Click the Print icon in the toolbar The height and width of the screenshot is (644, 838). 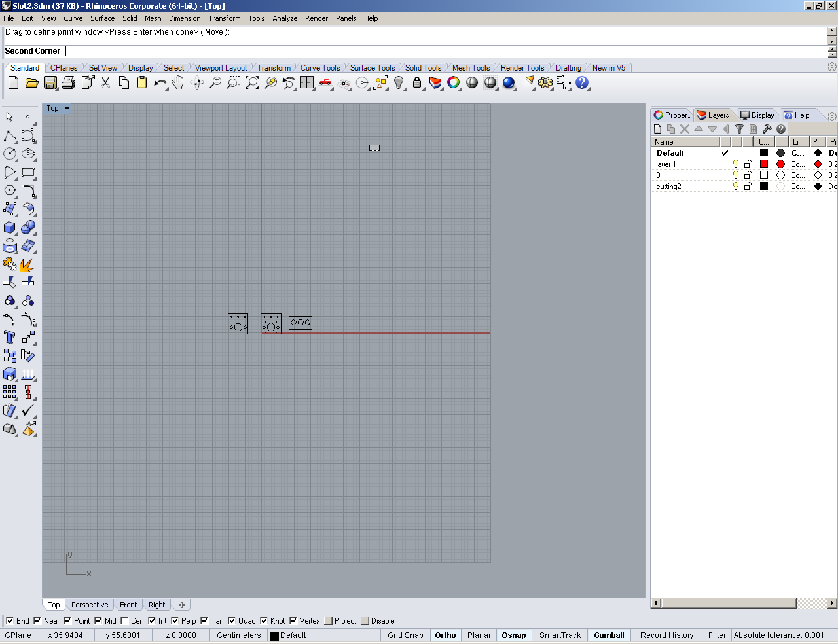tap(68, 83)
